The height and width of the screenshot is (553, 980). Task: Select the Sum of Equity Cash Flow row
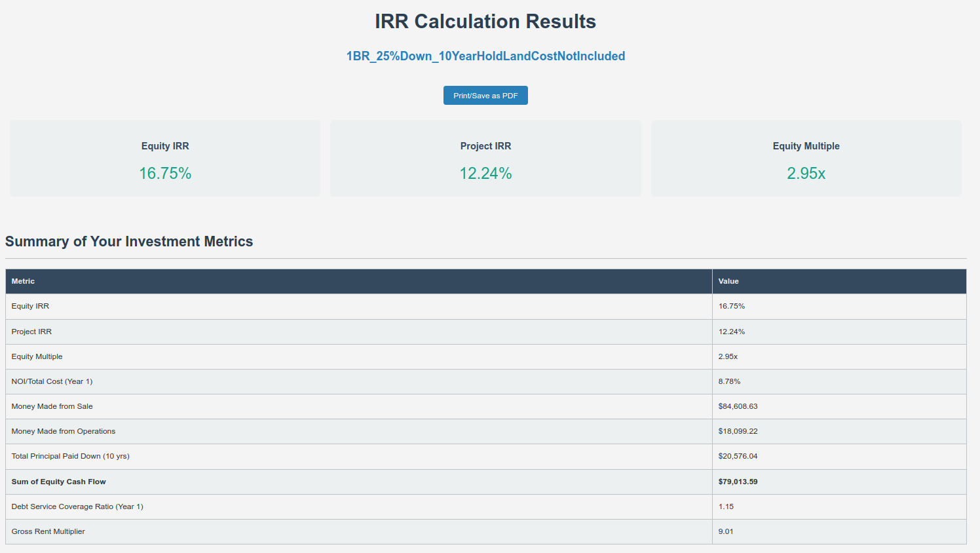pos(486,482)
